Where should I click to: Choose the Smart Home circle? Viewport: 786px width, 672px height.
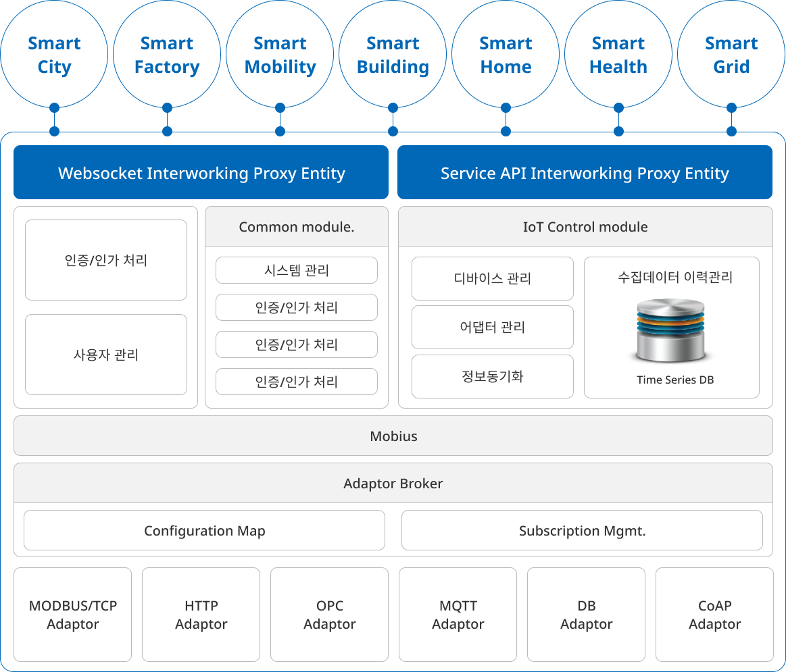pyautogui.click(x=506, y=55)
